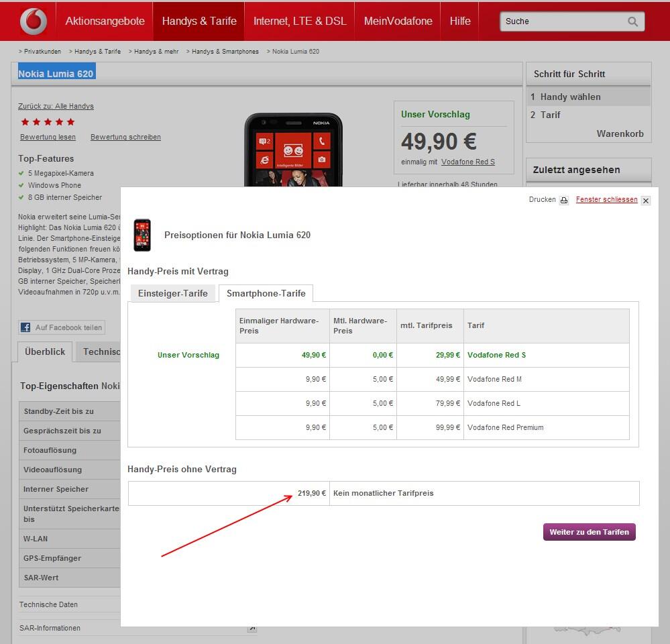Click the Weiter zu den Tarifen button
The image size is (670, 644).
tap(590, 532)
